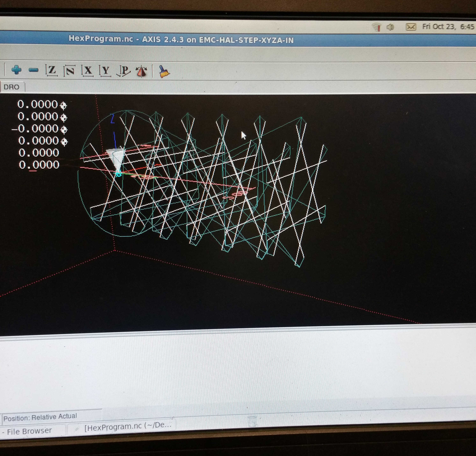
Task: Open the mail envelope tray icon
Action: click(411, 27)
